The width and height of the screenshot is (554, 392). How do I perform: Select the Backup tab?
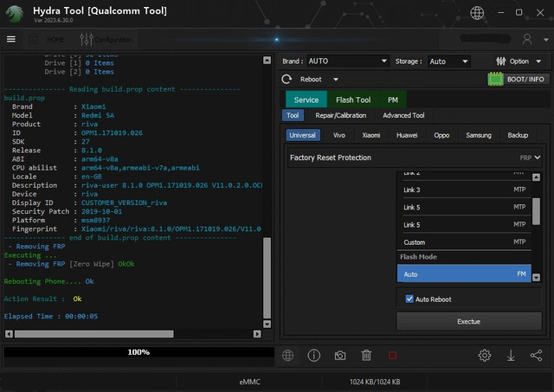[518, 135]
